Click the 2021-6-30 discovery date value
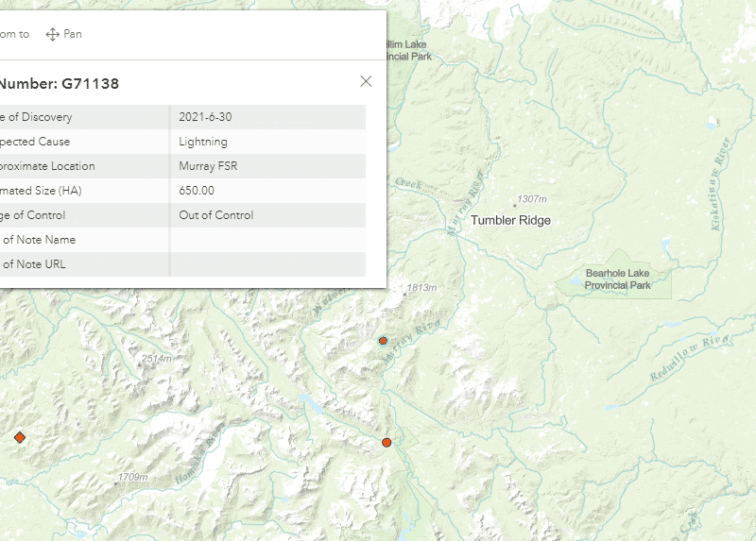This screenshot has height=541, width=756. (205, 117)
